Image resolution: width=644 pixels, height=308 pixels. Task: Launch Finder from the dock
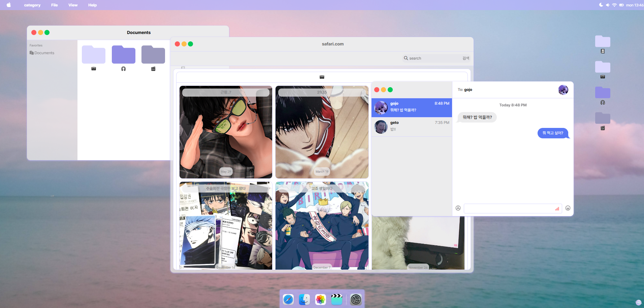(304, 299)
